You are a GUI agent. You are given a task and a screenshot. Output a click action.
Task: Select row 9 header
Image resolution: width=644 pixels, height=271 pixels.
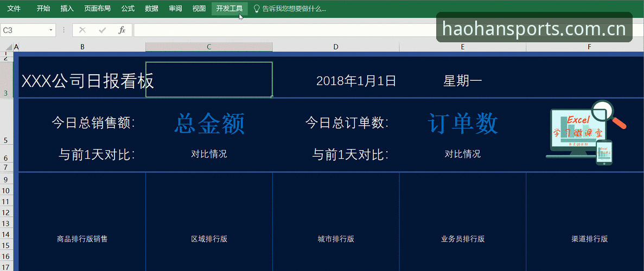point(6,180)
